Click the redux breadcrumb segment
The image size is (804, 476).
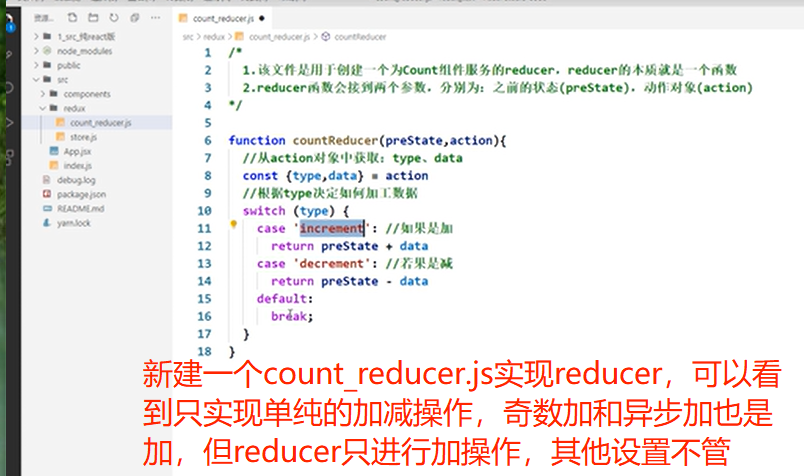pos(214,37)
